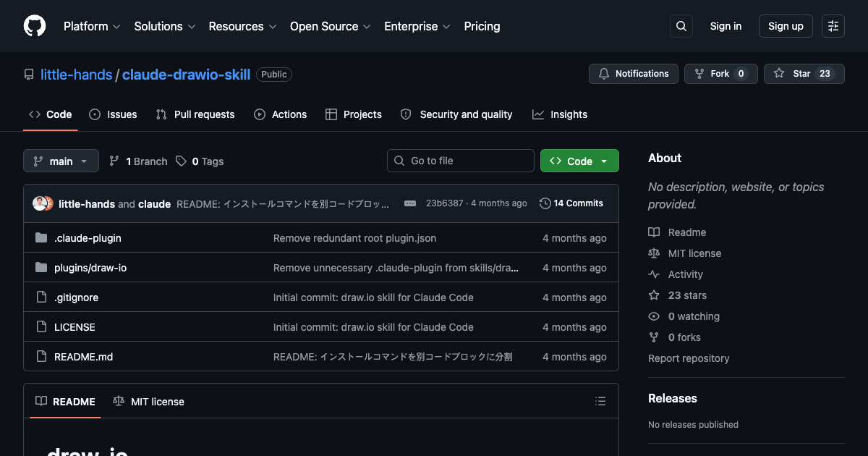Click the tag icon beside 0 Tags
Image resolution: width=868 pixels, height=456 pixels.
[181, 161]
